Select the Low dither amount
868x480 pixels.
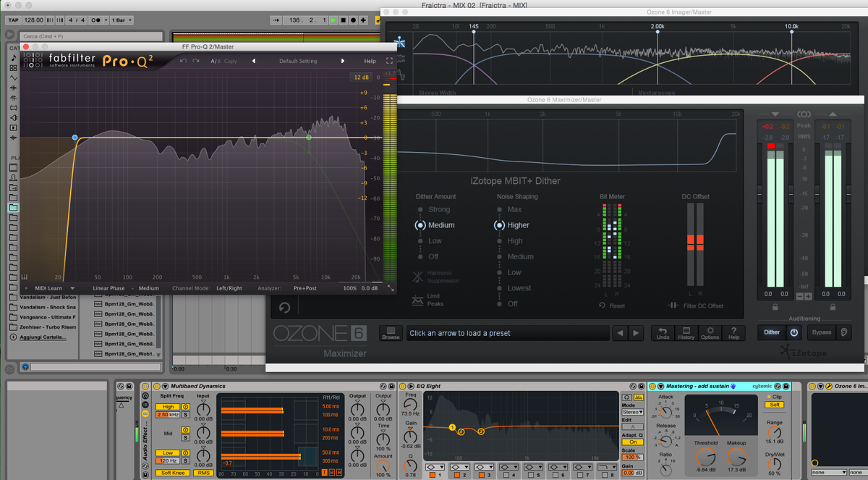(x=429, y=241)
